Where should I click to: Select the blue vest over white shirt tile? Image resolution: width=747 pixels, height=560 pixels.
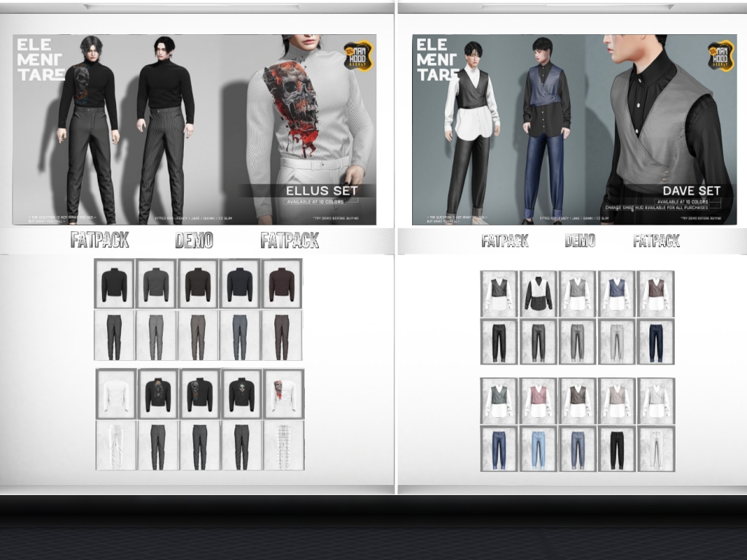[616, 294]
